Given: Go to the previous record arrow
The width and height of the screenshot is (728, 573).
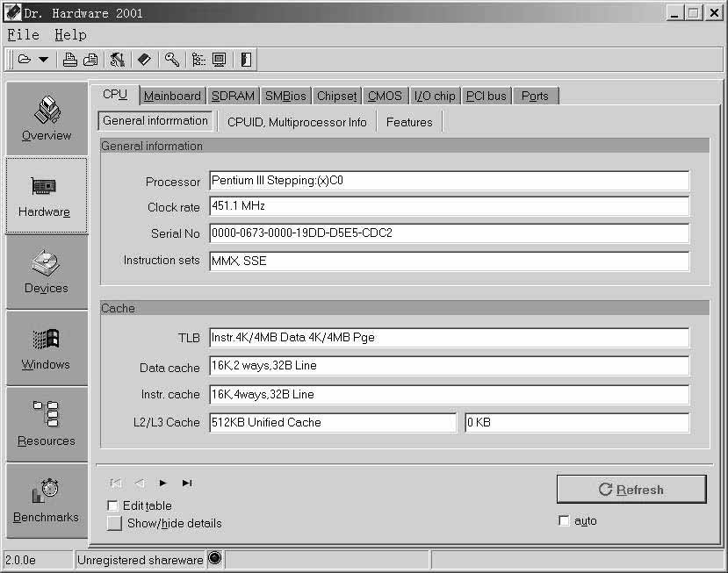Looking at the screenshot, I should click(x=140, y=483).
